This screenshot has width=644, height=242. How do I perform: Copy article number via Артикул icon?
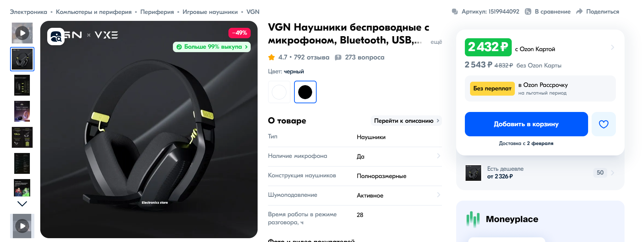click(x=455, y=11)
